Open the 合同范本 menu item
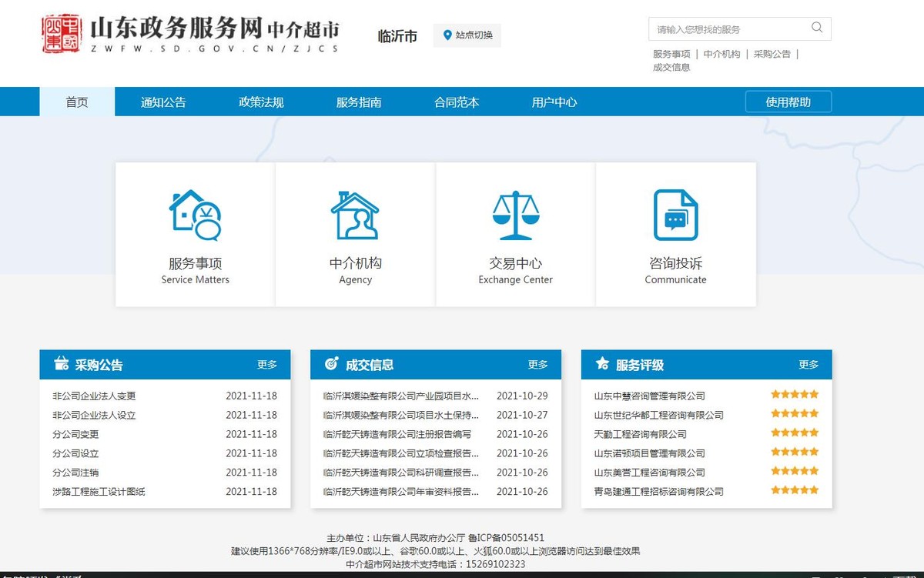 pyautogui.click(x=456, y=101)
